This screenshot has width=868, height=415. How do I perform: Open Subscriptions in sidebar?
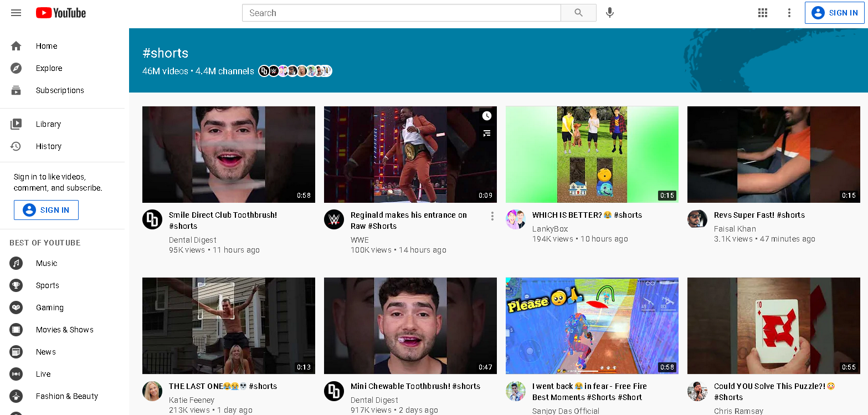60,90
